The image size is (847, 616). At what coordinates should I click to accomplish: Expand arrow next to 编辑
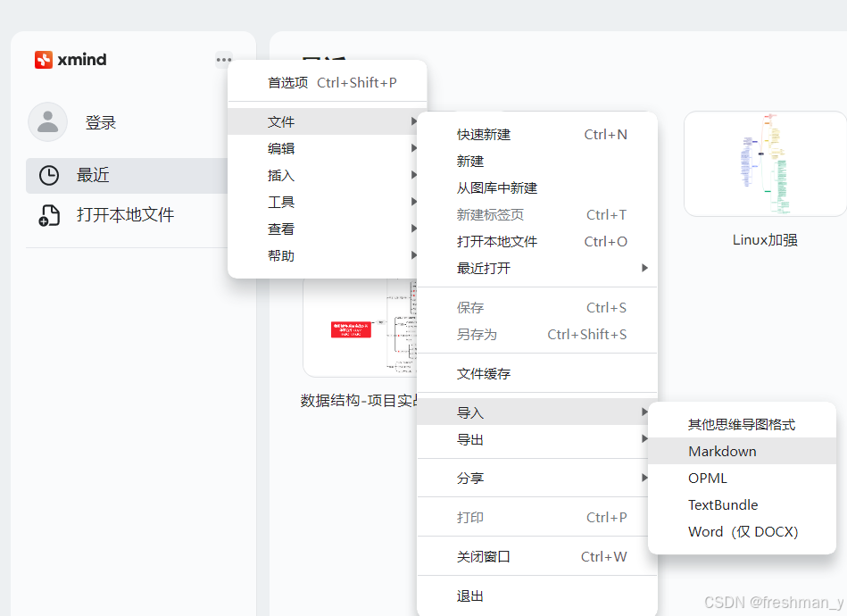[414, 148]
